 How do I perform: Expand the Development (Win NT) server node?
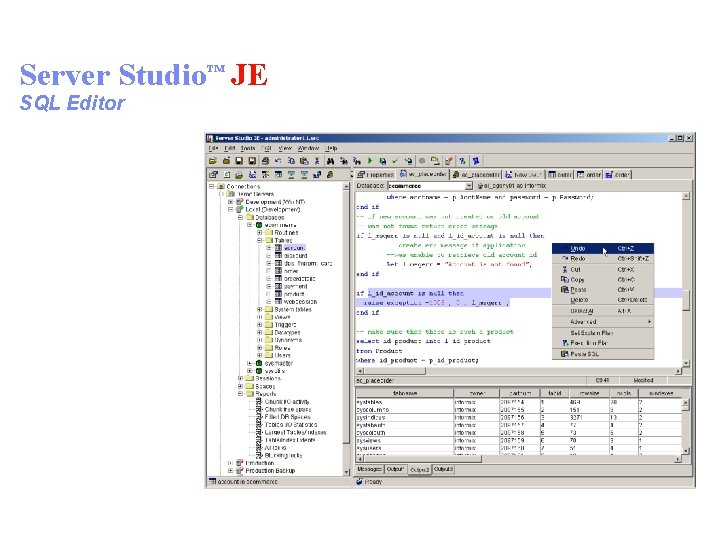tap(231, 202)
